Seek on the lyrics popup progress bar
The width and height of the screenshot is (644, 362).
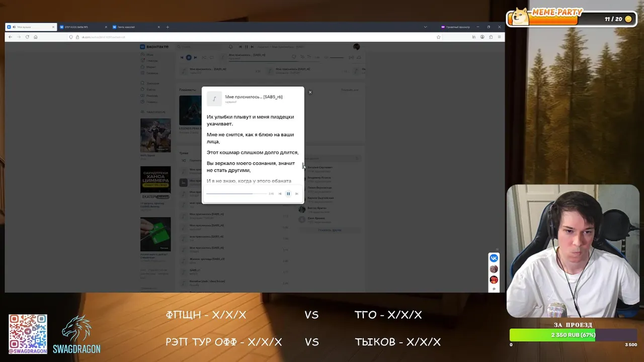coord(236,194)
